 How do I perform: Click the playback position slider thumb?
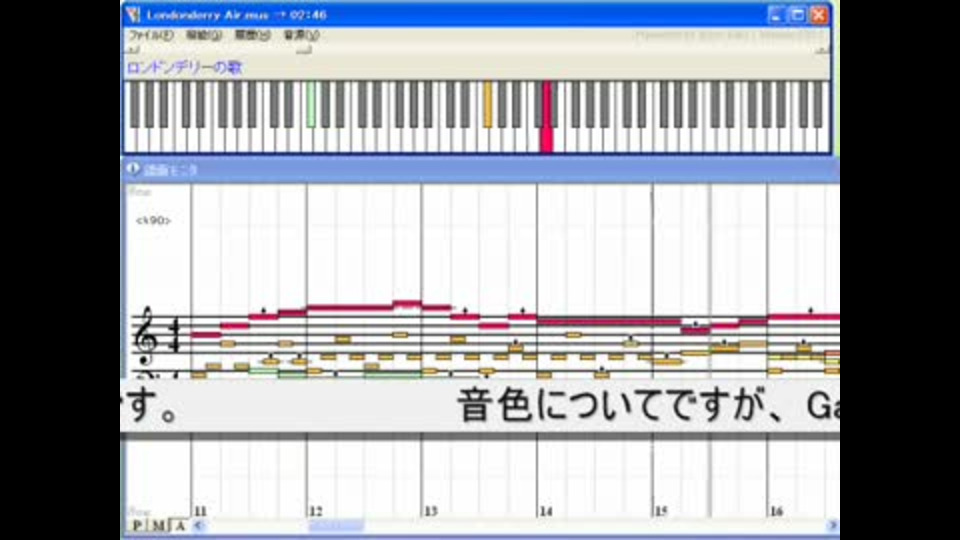tap(304, 50)
